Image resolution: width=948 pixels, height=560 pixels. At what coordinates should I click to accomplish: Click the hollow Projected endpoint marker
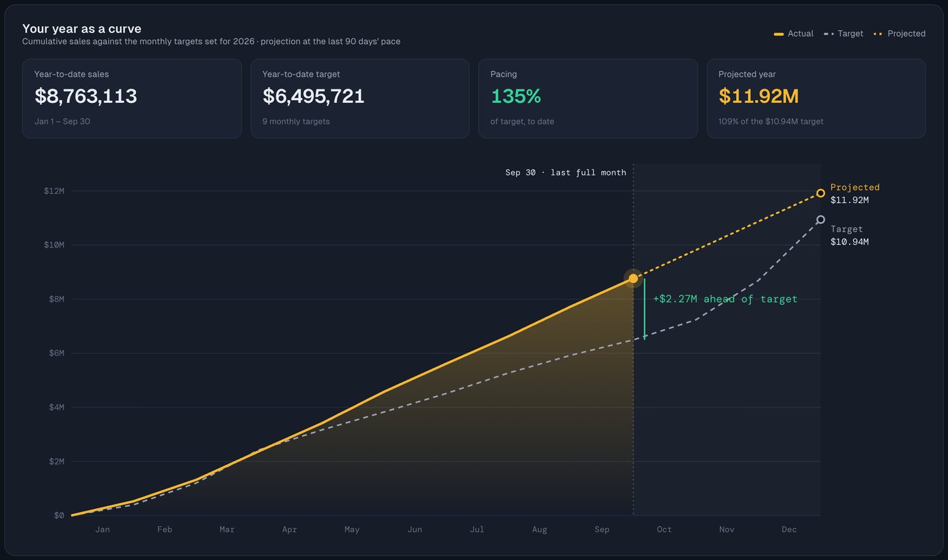tap(821, 193)
